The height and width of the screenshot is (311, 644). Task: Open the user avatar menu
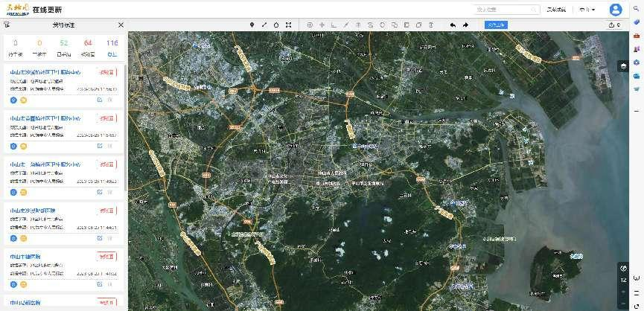615,10
